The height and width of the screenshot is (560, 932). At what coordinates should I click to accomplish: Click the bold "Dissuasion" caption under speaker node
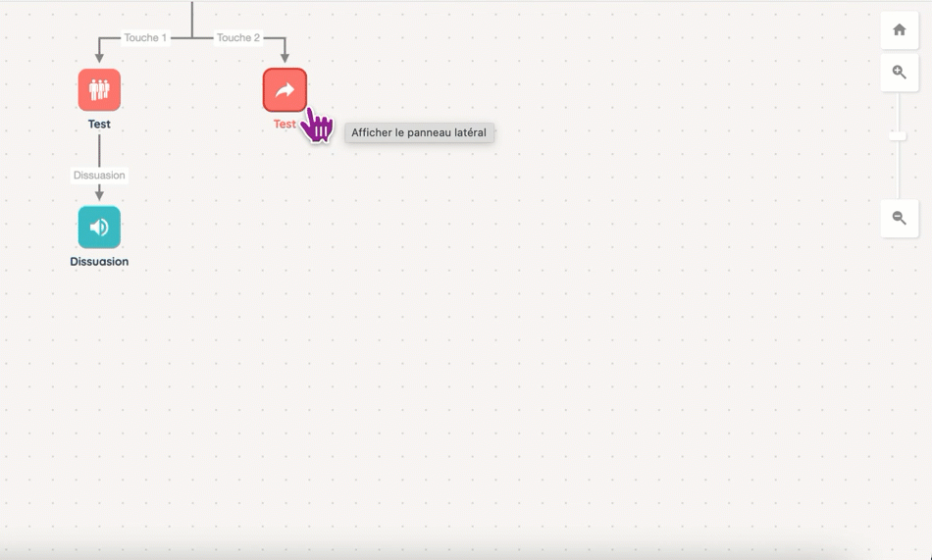click(99, 262)
